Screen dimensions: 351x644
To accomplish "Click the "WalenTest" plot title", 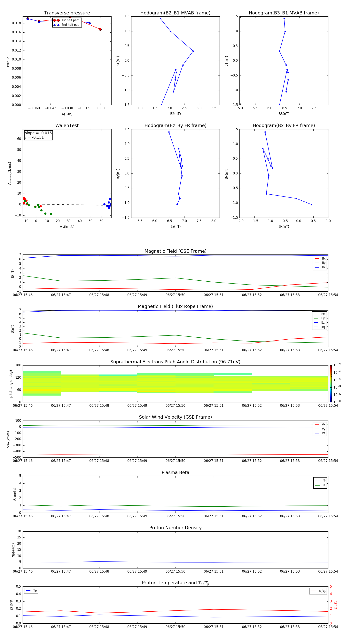I will (x=67, y=125).
